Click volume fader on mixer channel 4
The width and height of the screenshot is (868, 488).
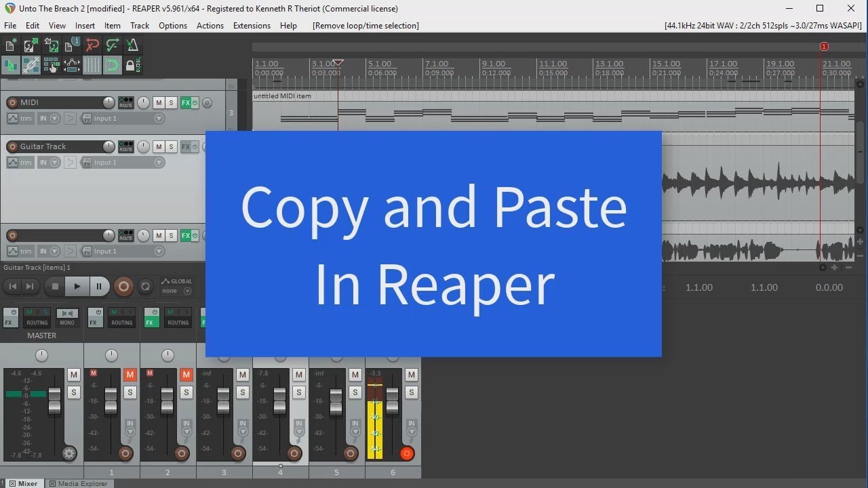click(x=279, y=401)
